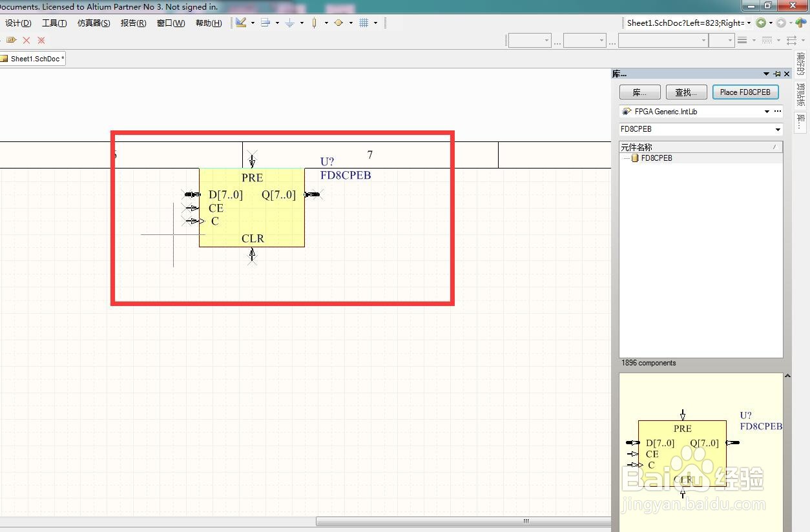Screen dimensions: 810x532
Task: Open the simulation sources icon
Action: click(x=338, y=23)
